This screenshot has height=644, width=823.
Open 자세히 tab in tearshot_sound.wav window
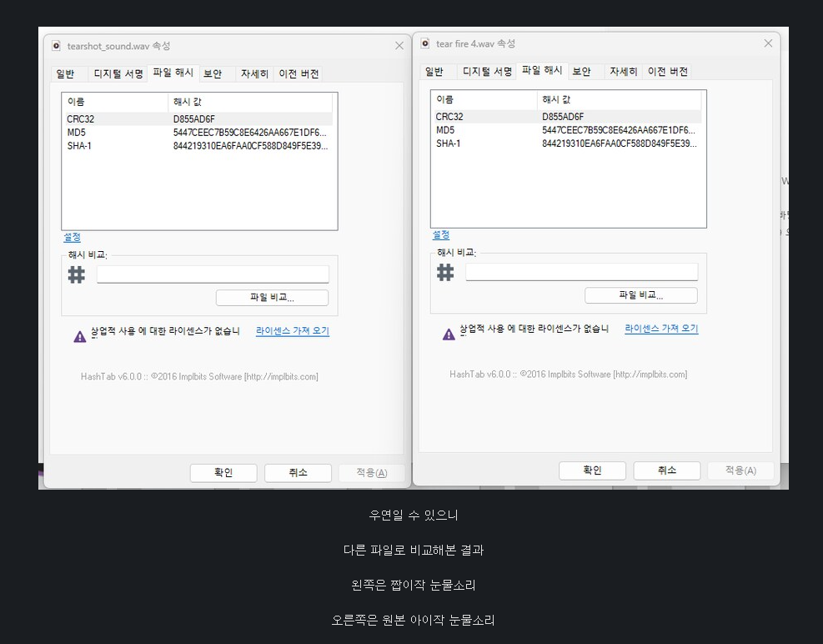pyautogui.click(x=254, y=74)
